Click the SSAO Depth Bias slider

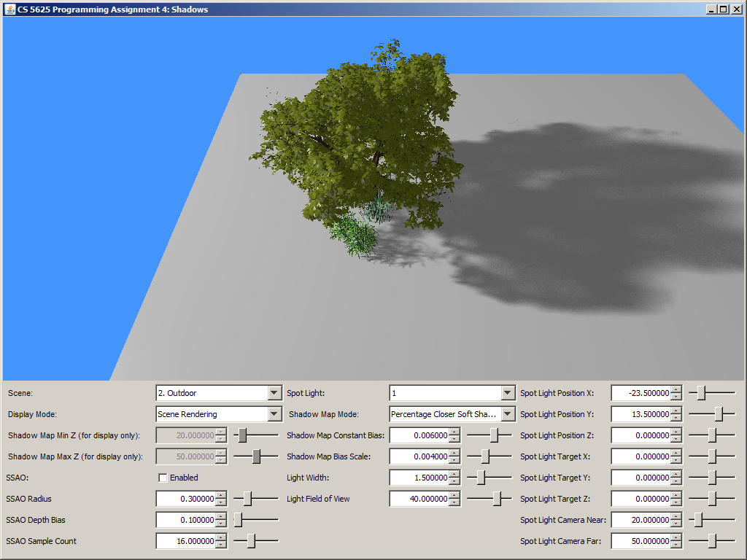click(238, 520)
